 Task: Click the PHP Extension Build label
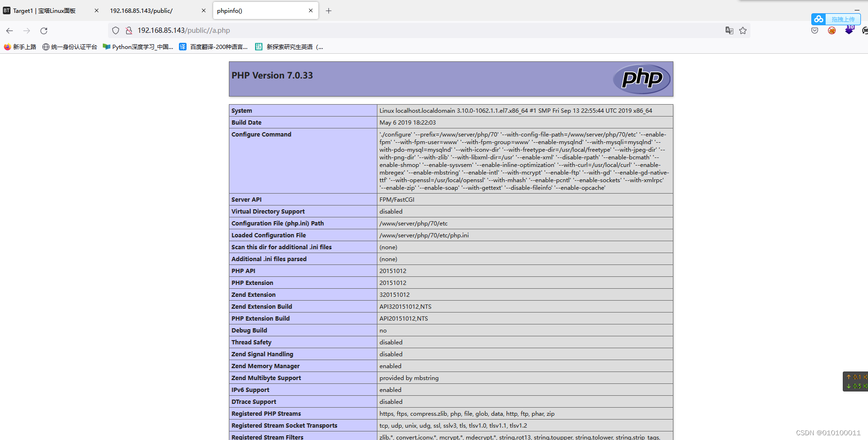point(260,319)
